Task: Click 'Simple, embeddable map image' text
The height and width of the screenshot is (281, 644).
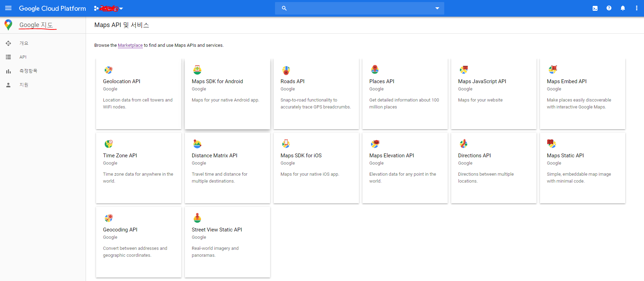Action: pos(579,174)
